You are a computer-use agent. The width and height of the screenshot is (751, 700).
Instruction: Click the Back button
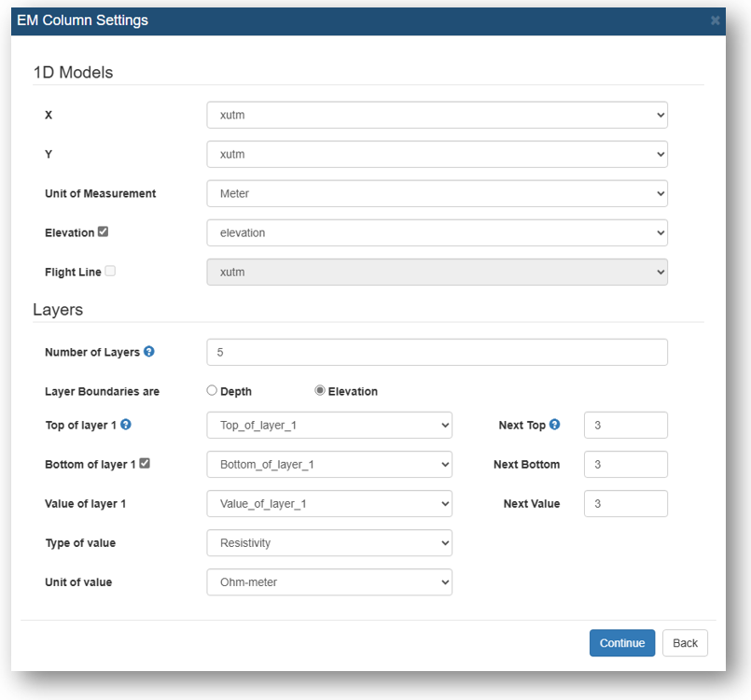coord(685,643)
